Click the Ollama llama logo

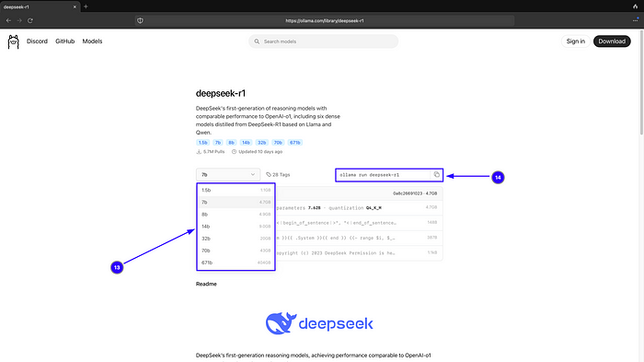pyautogui.click(x=13, y=41)
